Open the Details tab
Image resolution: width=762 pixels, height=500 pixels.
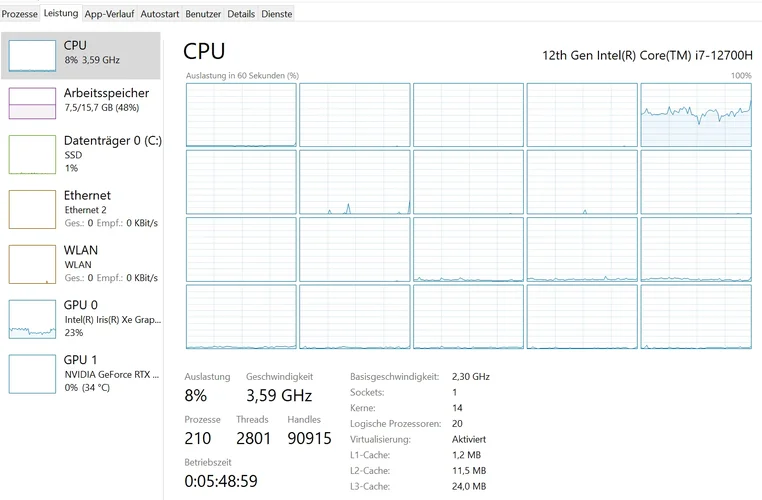coord(241,14)
